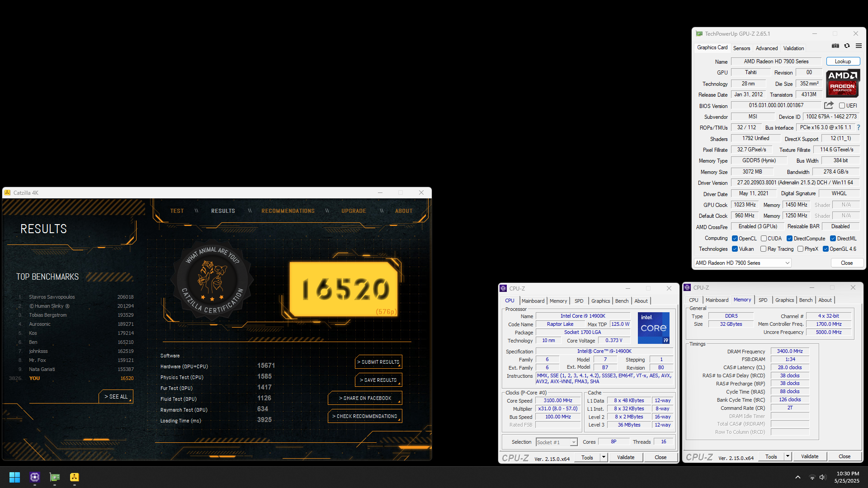Click network tray icon
The image size is (868, 488).
tap(812, 477)
